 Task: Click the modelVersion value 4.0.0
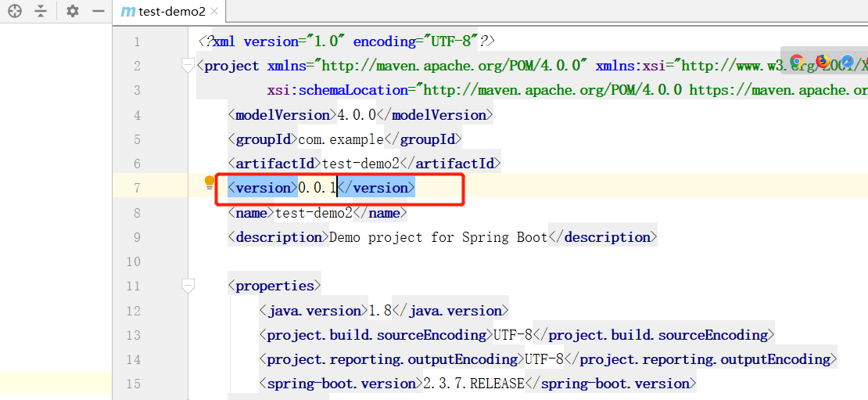[x=357, y=115]
